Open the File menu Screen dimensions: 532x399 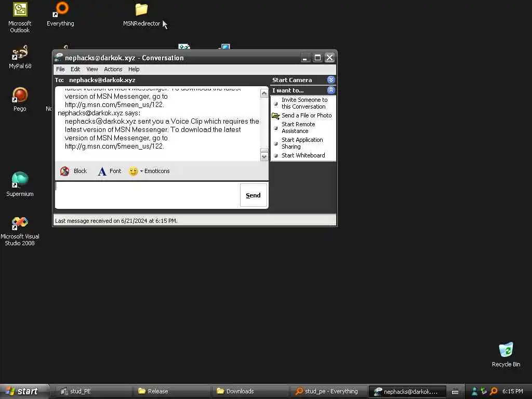click(60, 69)
